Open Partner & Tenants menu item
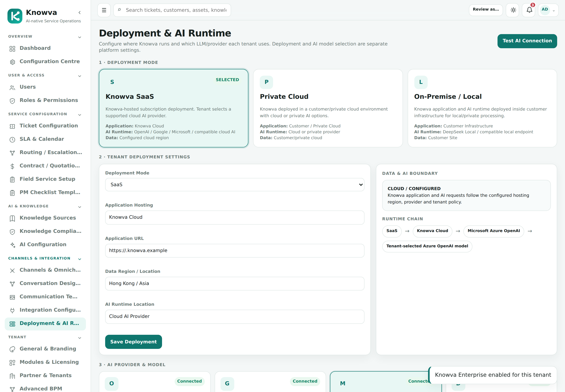Screen dimensions: 565x392 point(45,376)
